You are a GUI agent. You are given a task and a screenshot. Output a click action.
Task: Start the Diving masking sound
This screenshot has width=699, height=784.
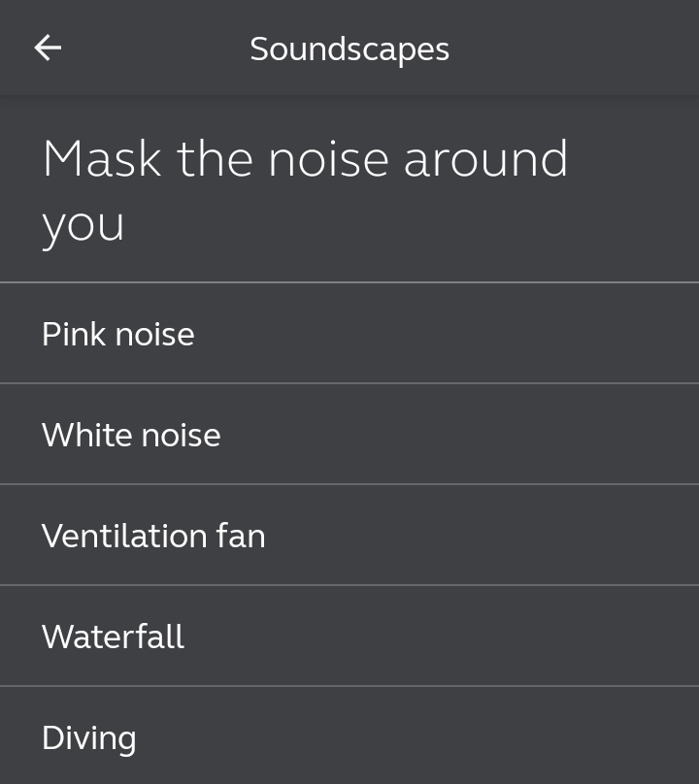(349, 736)
